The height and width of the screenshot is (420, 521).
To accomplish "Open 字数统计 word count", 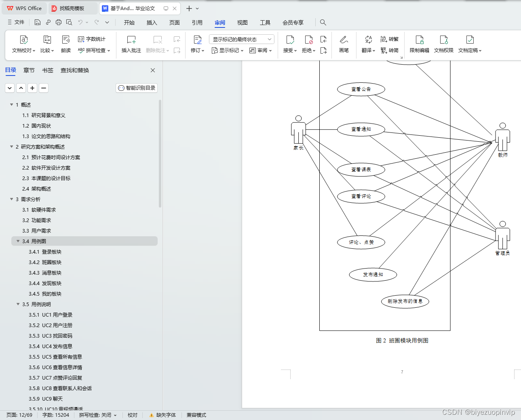I will pos(92,39).
